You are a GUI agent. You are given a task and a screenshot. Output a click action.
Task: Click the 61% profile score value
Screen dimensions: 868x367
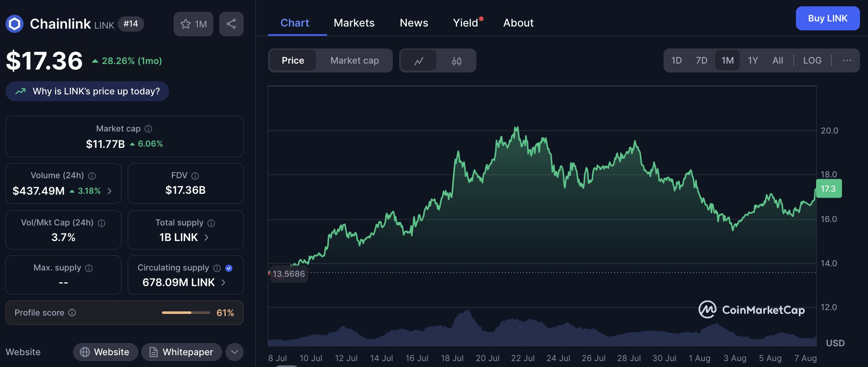point(225,313)
